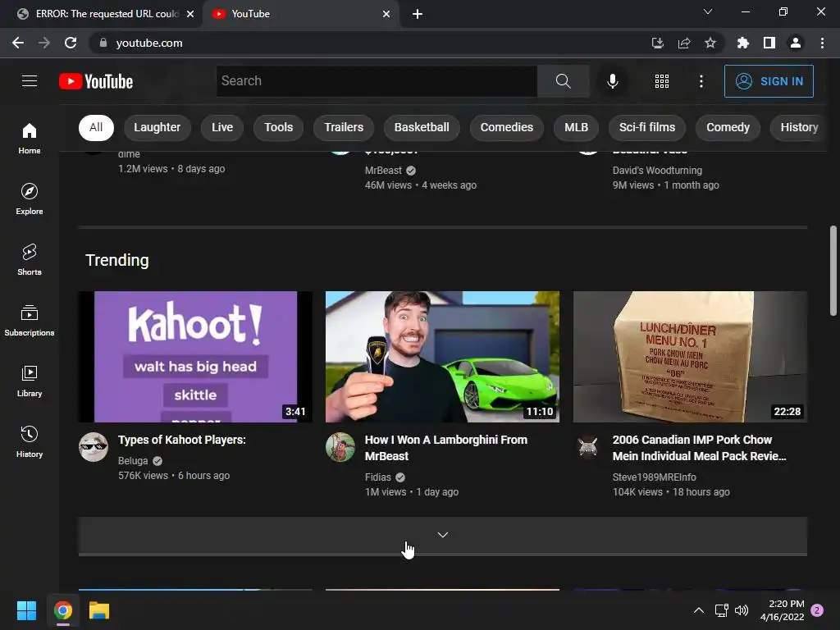Start voice search with microphone icon
The height and width of the screenshot is (630, 840).
point(612,81)
